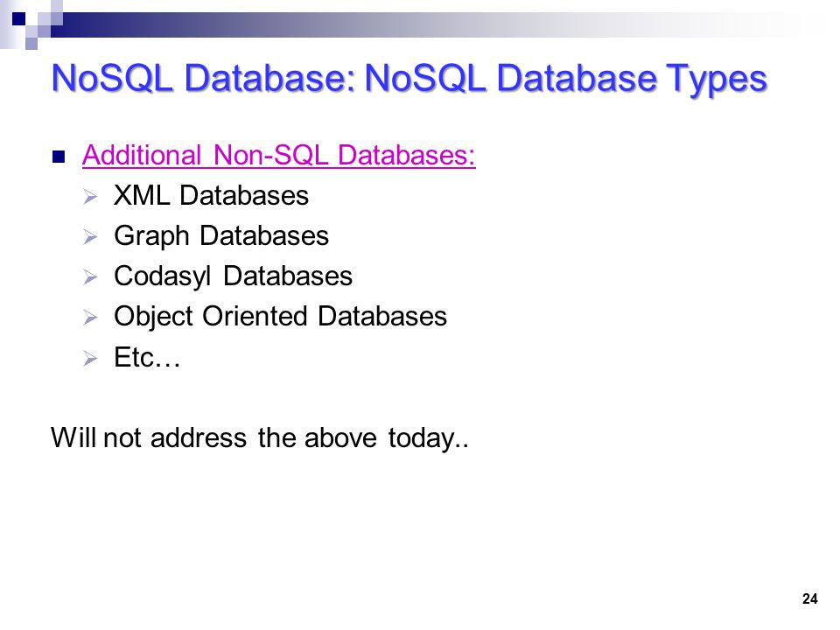Screen dimensions: 840x630
Task: Click the square bullet before Additional Non-SQL
Action: tap(59, 157)
